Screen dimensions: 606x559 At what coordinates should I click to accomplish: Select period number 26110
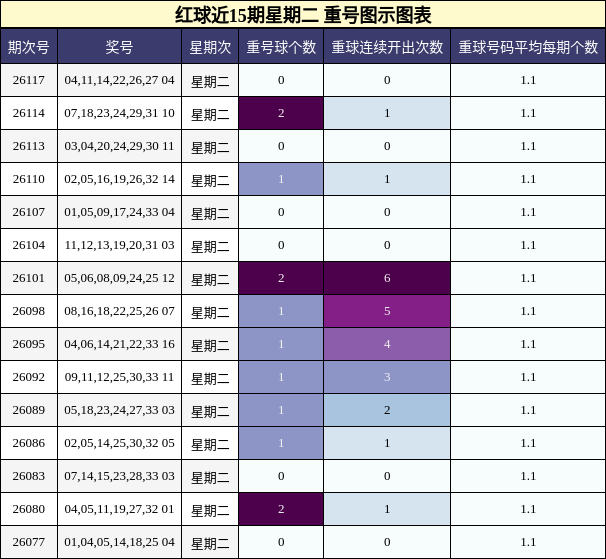29,179
